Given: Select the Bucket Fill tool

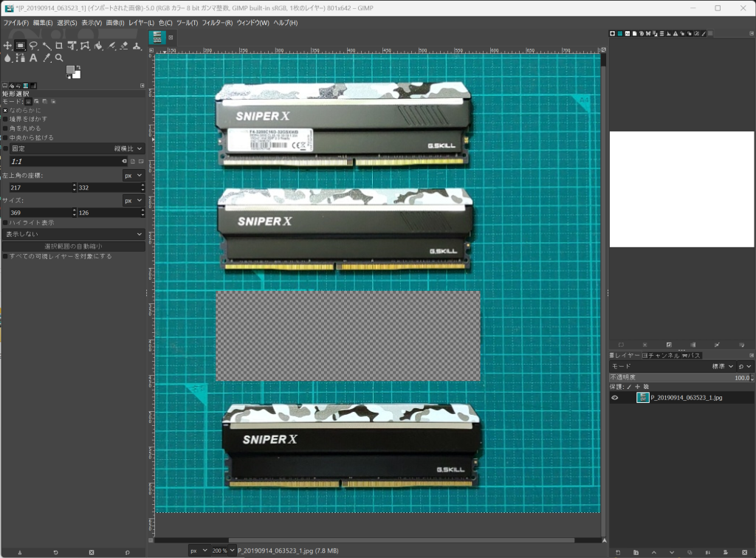Looking at the screenshot, I should coord(98,46).
